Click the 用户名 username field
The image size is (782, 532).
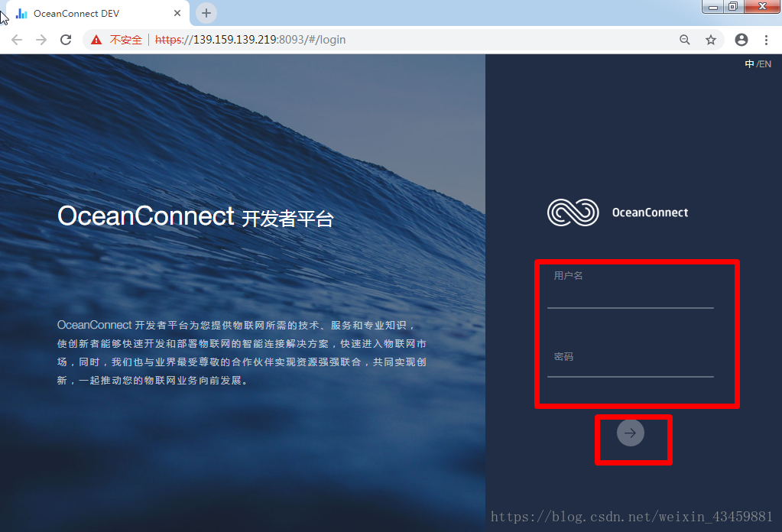pos(631,290)
